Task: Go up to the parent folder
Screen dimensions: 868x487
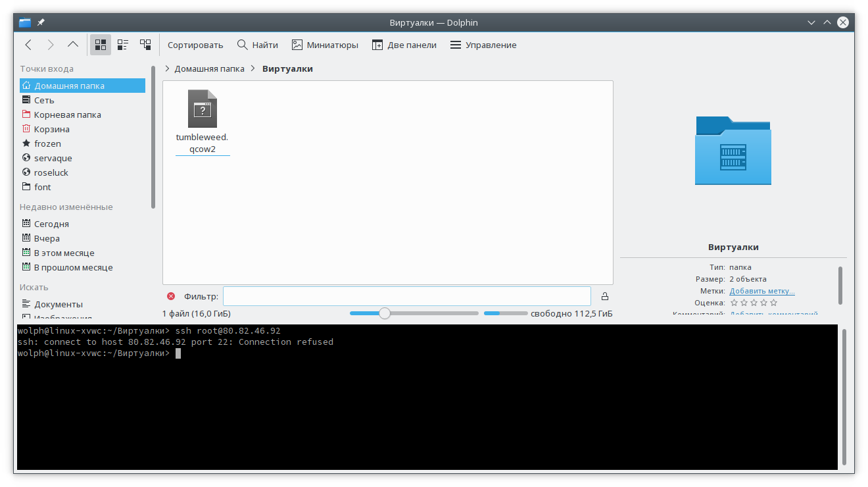Action: pos(73,45)
